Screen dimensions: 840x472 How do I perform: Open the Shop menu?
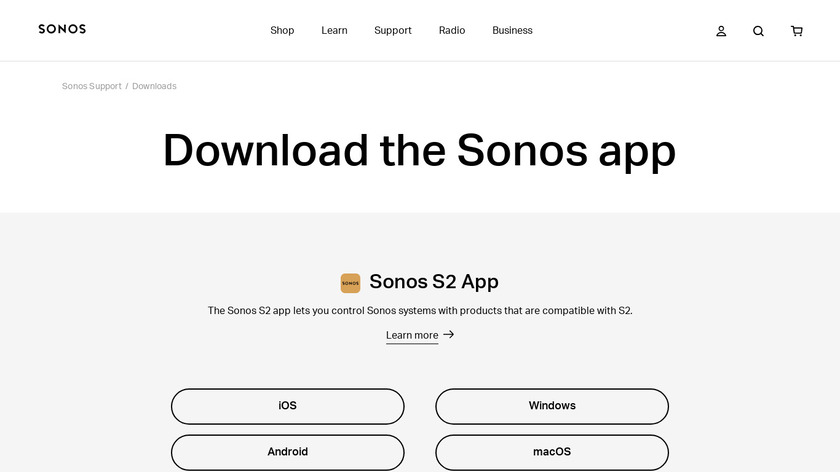click(x=282, y=30)
